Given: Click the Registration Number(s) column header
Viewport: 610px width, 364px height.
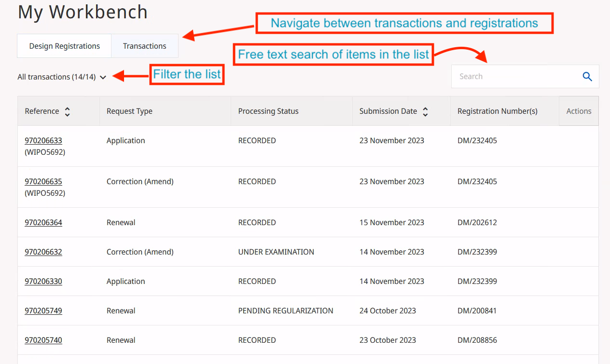Looking at the screenshot, I should click(497, 111).
